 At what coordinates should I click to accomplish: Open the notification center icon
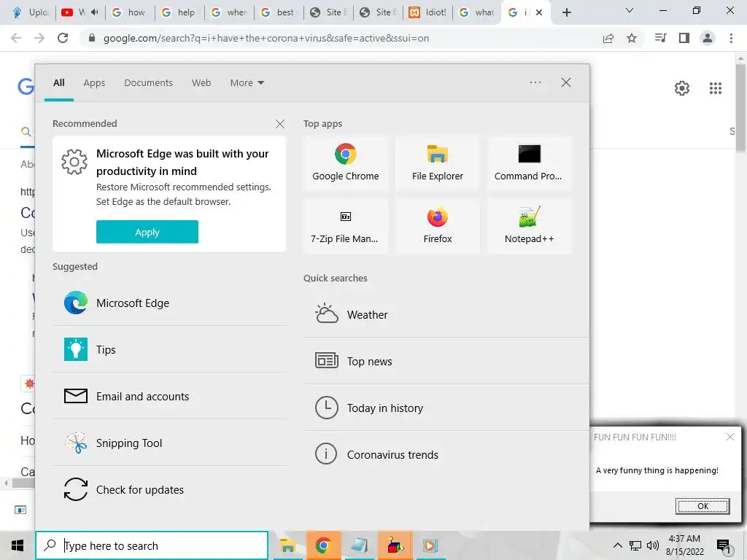point(724,546)
